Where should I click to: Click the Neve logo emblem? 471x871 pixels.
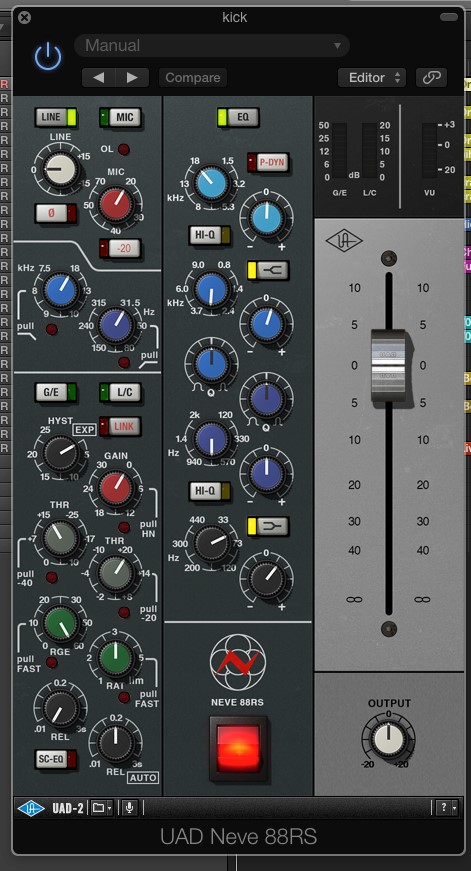(x=238, y=662)
